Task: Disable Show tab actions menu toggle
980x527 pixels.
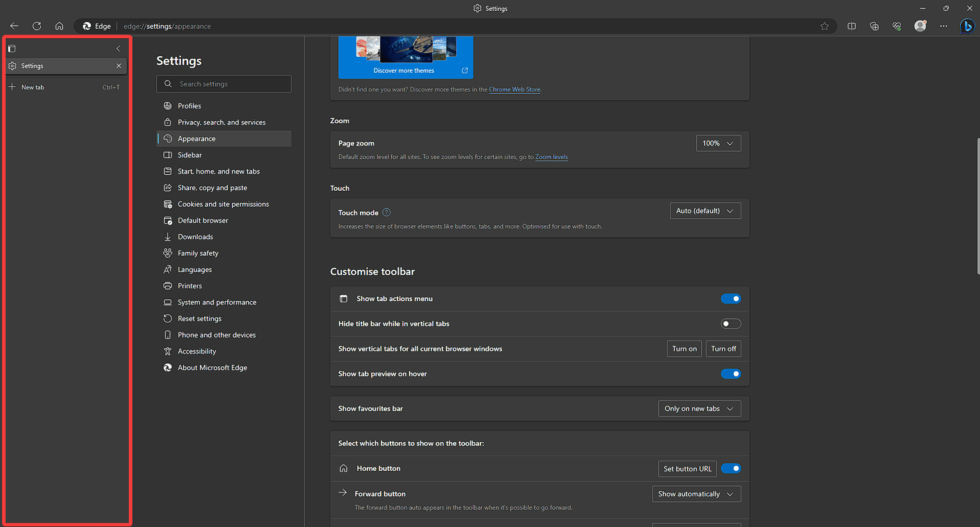Action: (731, 299)
